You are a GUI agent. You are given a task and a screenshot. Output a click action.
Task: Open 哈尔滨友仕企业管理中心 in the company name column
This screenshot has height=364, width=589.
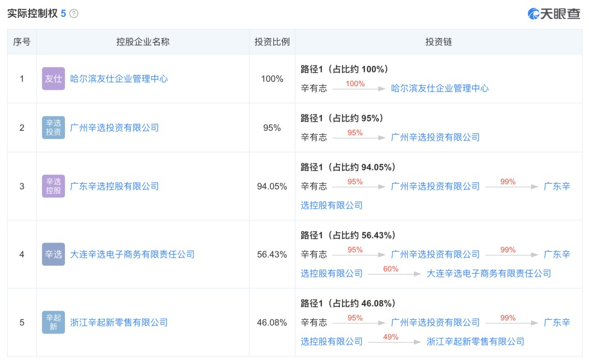(119, 78)
